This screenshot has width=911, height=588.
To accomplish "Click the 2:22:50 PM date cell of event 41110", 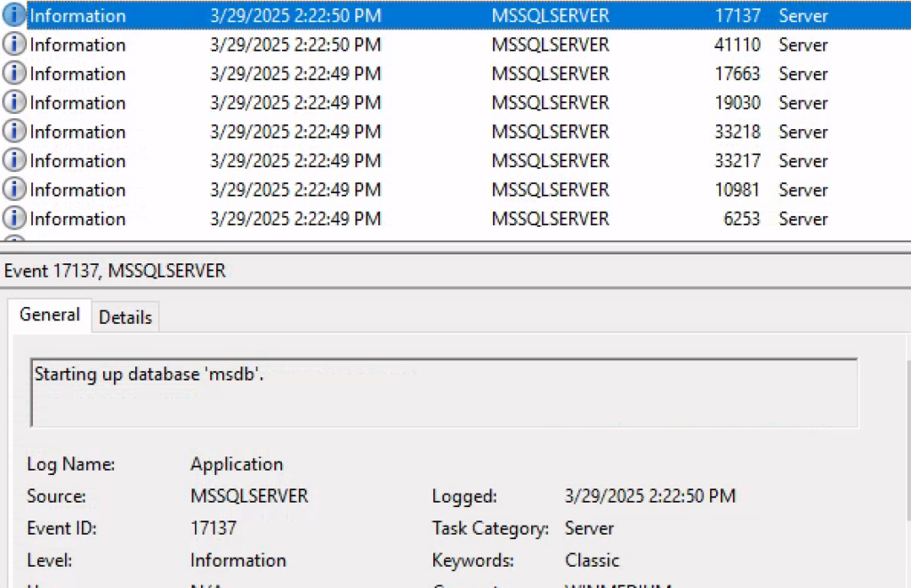I will [295, 44].
